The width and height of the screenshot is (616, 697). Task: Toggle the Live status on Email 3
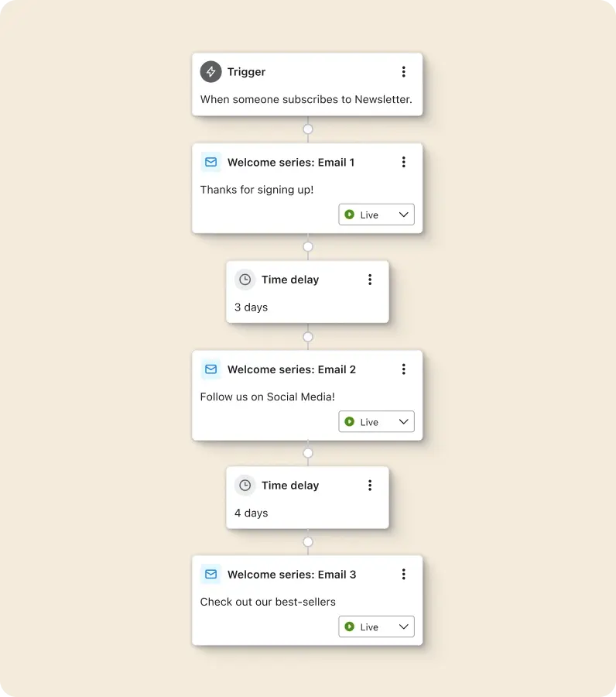pyautogui.click(x=376, y=627)
